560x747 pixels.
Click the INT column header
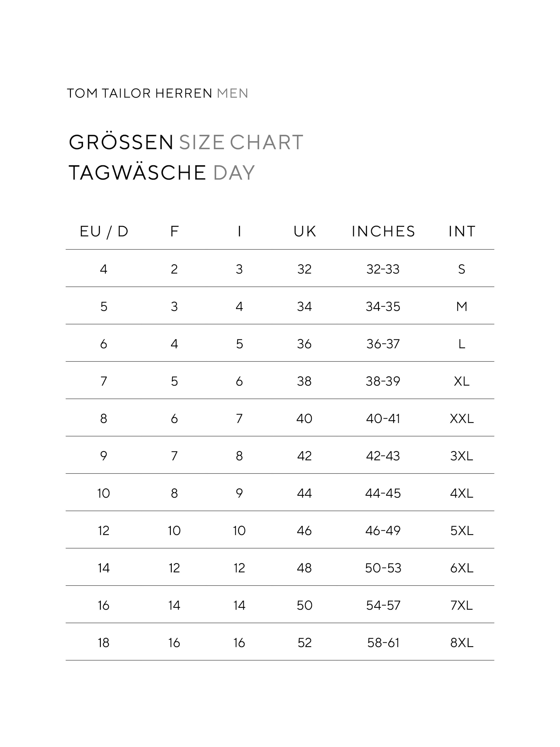(x=462, y=232)
